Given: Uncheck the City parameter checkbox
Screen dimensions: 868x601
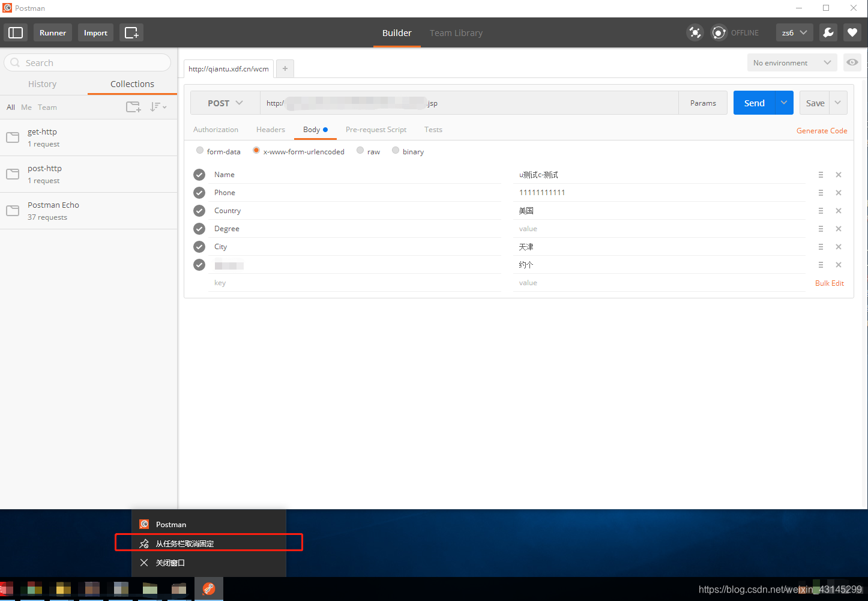Looking at the screenshot, I should pos(199,247).
